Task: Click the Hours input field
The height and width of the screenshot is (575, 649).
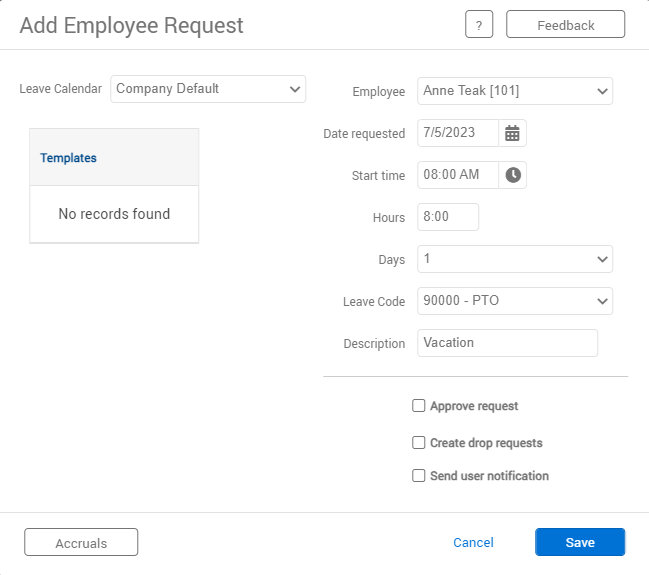Action: pyautogui.click(x=448, y=217)
